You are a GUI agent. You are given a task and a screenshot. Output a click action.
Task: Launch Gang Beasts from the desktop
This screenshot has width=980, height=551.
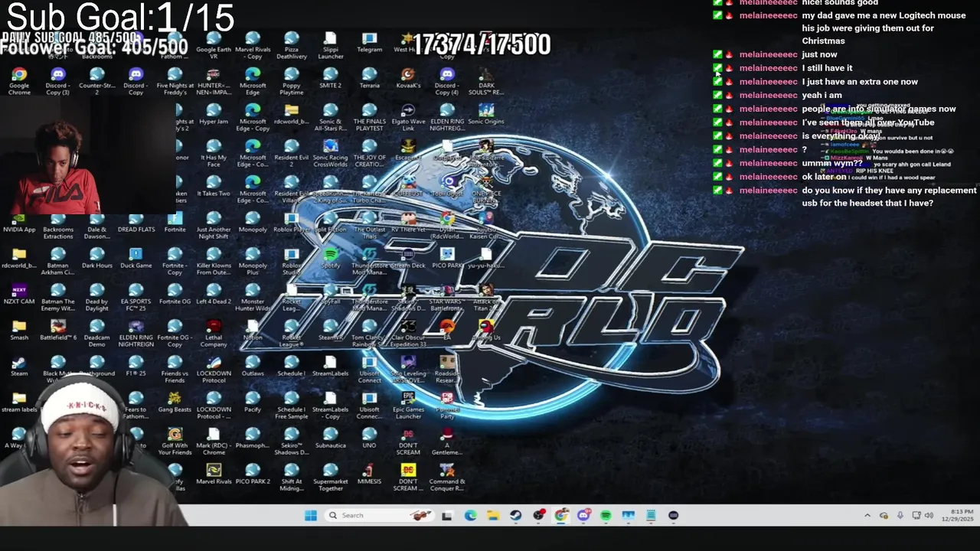(175, 401)
